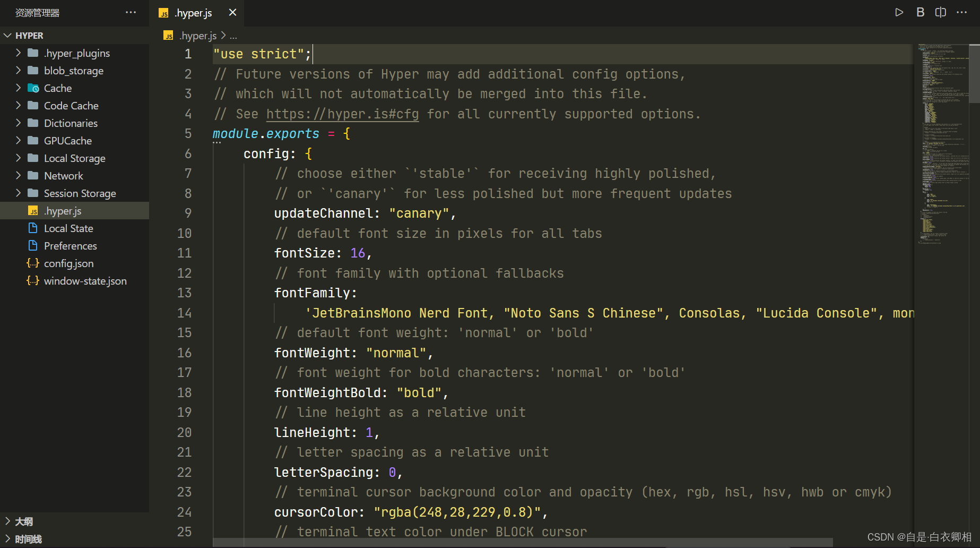Click the code minimap preview

click(942, 143)
